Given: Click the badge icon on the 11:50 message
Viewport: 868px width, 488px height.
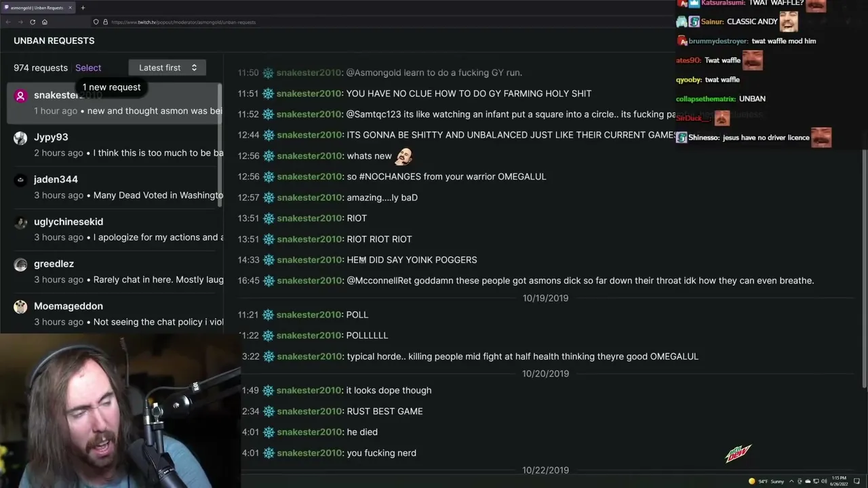Looking at the screenshot, I should tap(268, 73).
